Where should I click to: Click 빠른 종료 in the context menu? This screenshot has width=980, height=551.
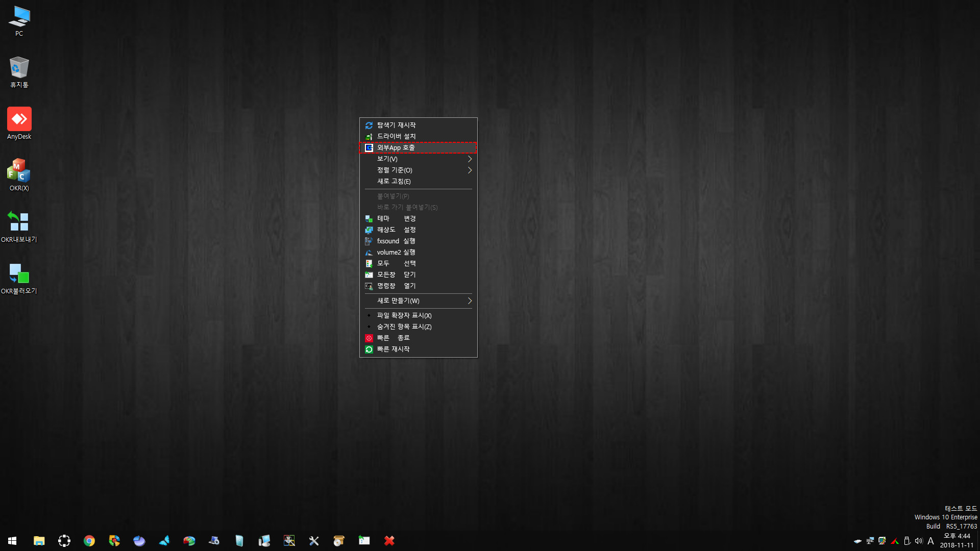418,338
